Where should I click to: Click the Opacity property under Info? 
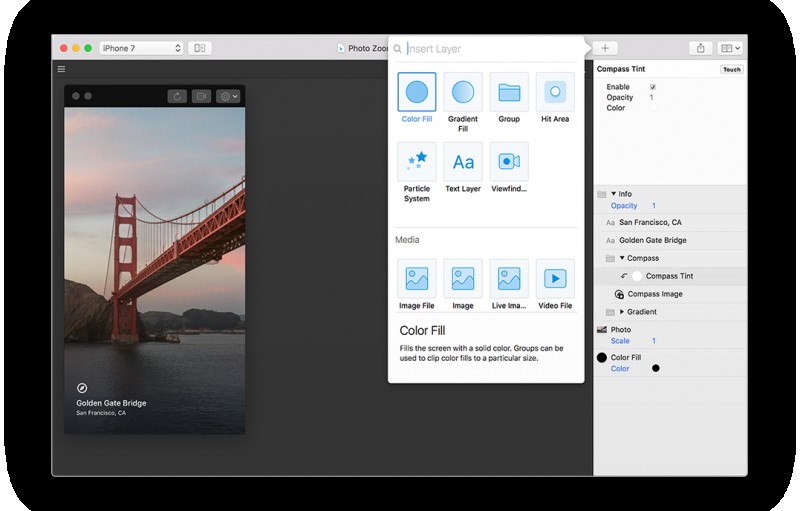tap(623, 206)
